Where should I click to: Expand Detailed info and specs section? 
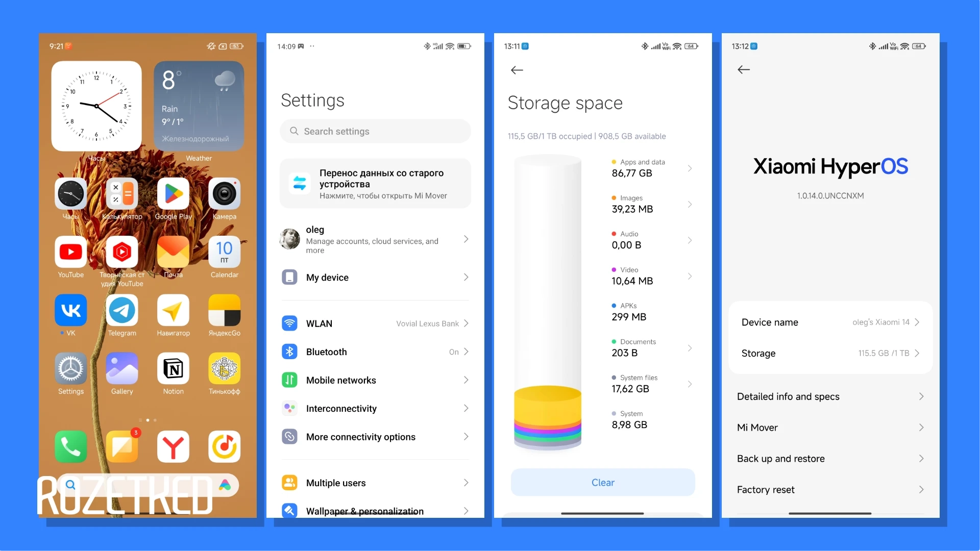point(830,396)
